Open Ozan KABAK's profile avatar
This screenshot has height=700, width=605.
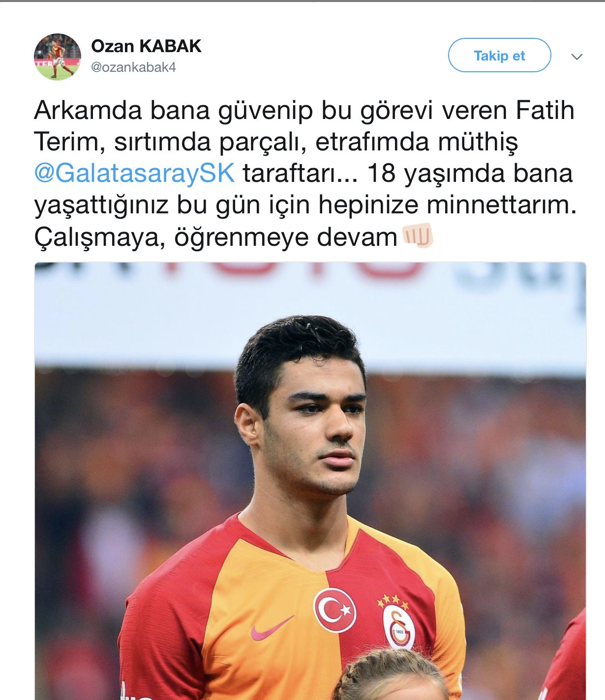point(57,57)
